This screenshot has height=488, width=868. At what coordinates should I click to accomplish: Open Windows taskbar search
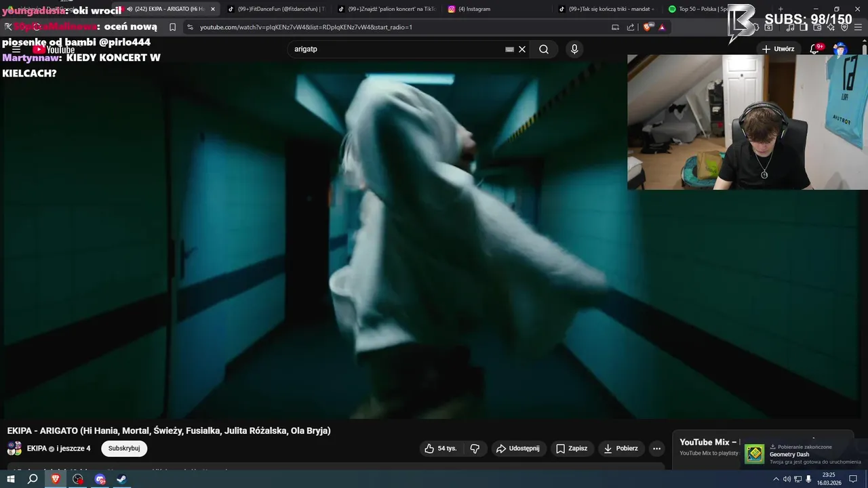click(33, 479)
